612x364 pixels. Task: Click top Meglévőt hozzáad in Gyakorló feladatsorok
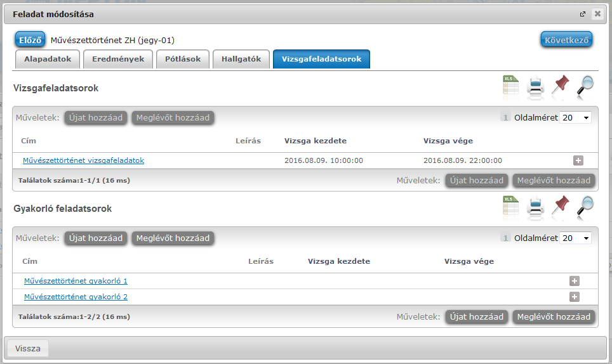(x=173, y=238)
